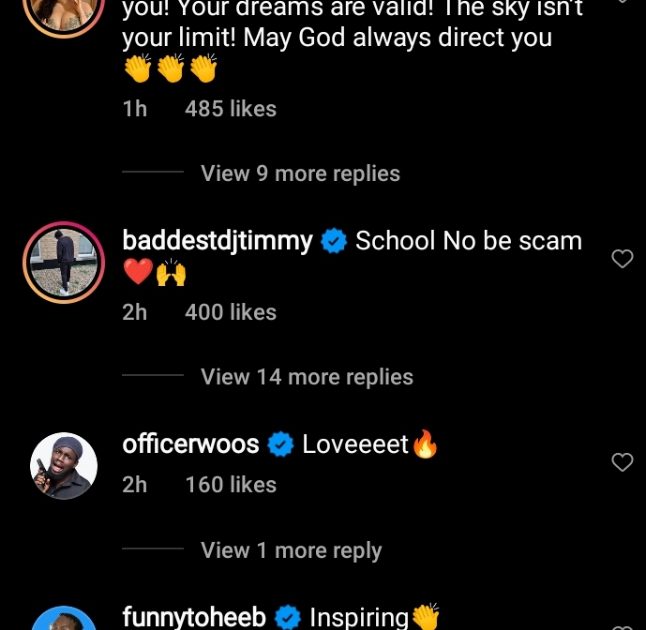The image size is (646, 630).
Task: Open funnytoheeb's profile picture
Action: point(65,621)
